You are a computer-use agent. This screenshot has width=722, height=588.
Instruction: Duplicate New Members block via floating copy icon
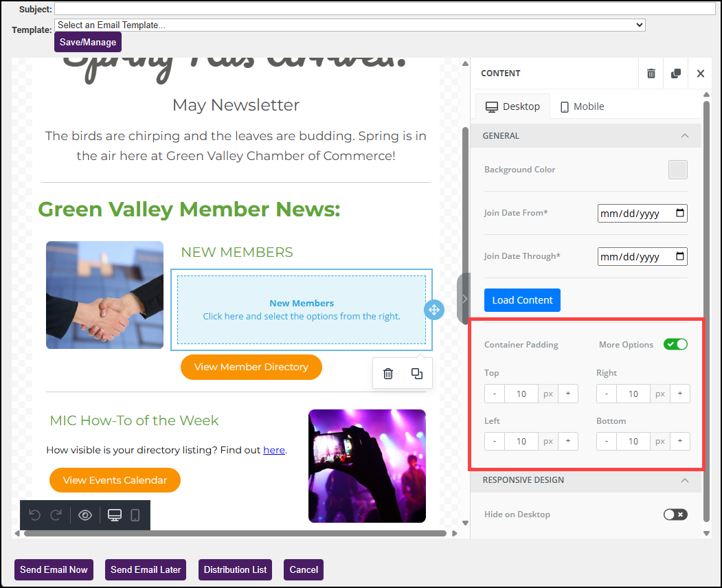[417, 374]
